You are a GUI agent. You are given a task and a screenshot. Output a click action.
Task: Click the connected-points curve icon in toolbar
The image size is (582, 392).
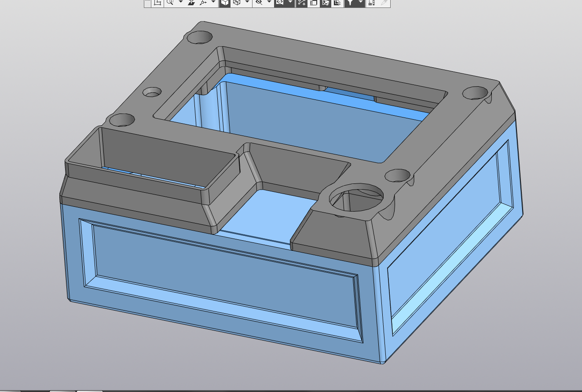point(301,3)
